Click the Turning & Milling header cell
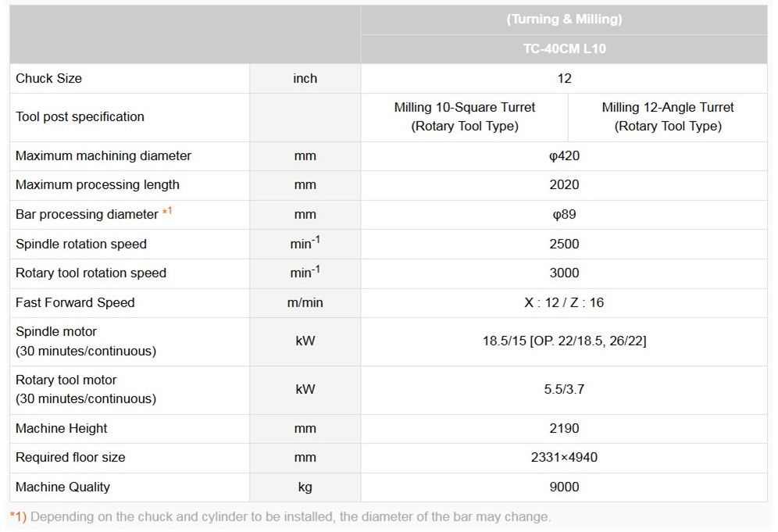778x532 pixels. click(564, 20)
